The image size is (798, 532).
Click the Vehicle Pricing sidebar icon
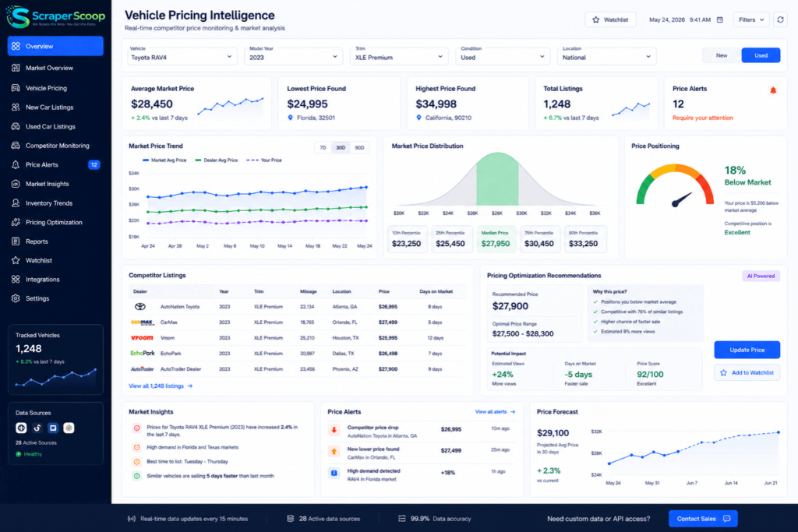(x=16, y=88)
